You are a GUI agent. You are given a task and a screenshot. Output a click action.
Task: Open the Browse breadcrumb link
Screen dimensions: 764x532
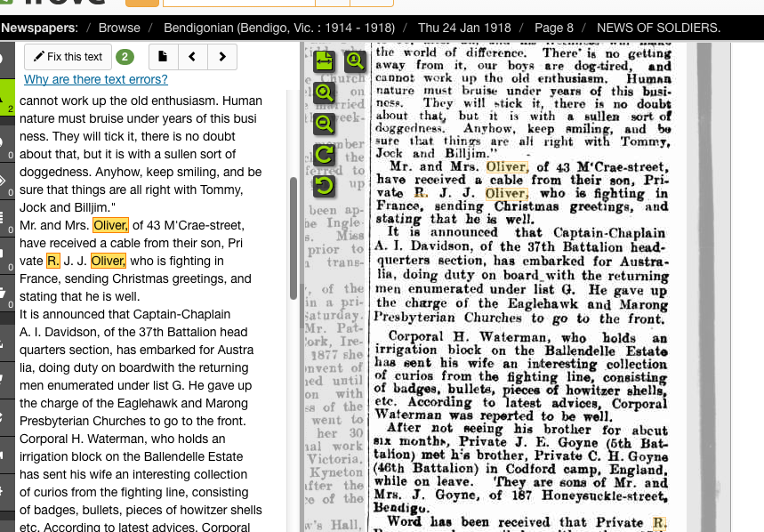119,28
